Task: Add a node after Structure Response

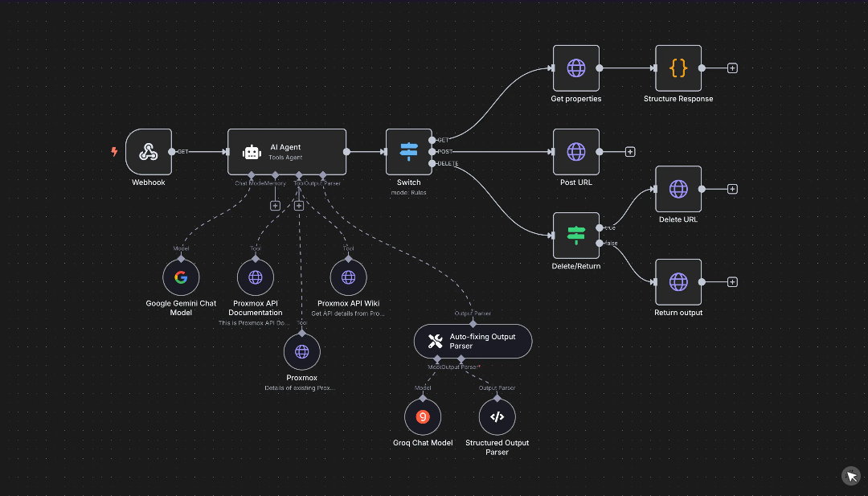Action: pos(732,68)
